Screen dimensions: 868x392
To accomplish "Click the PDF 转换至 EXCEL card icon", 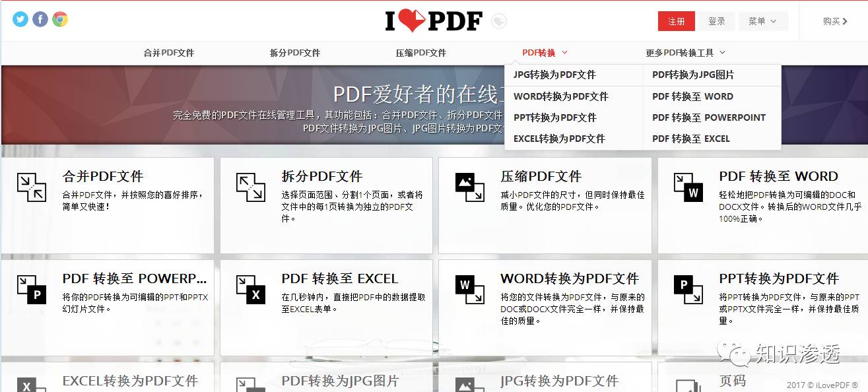I will click(251, 290).
